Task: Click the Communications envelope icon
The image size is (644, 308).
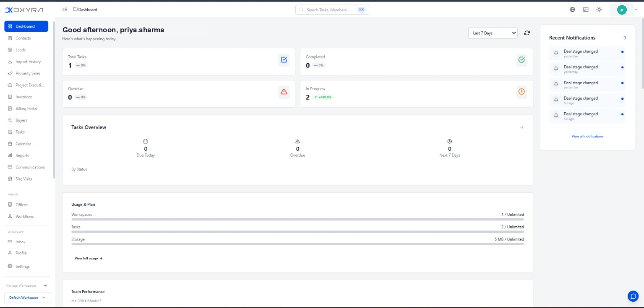Action: pos(10,167)
